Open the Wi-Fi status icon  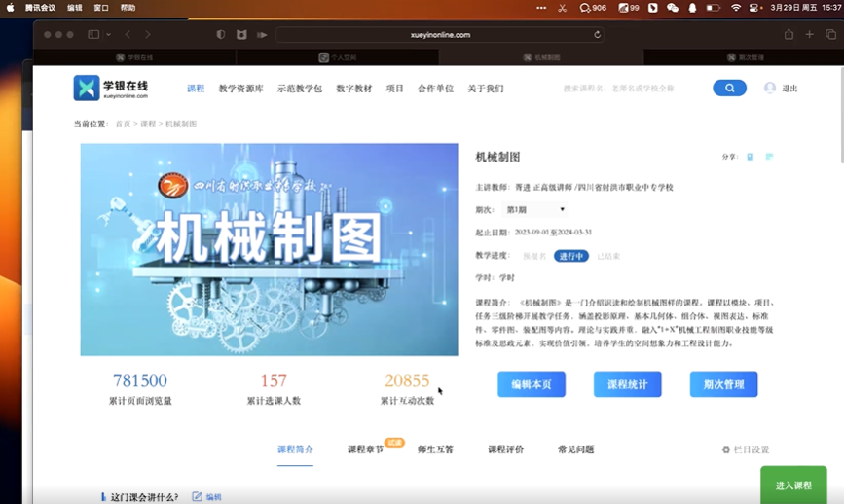(736, 8)
